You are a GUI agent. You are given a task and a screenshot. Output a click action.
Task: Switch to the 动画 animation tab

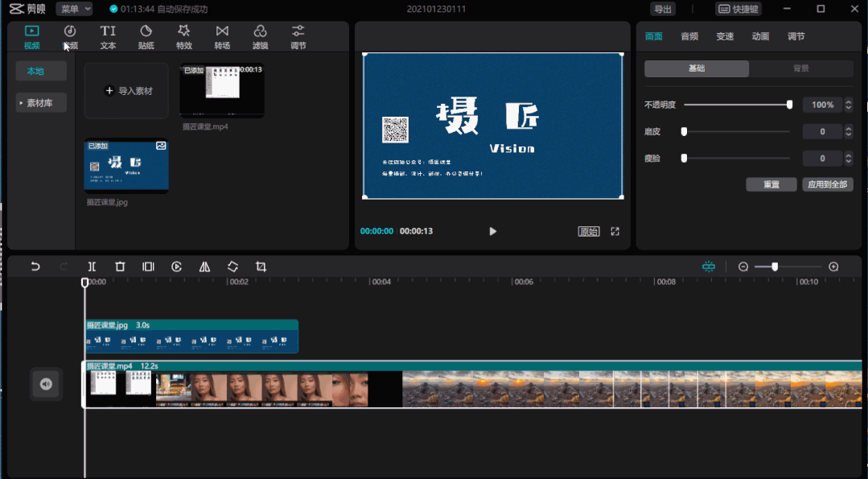click(x=760, y=36)
